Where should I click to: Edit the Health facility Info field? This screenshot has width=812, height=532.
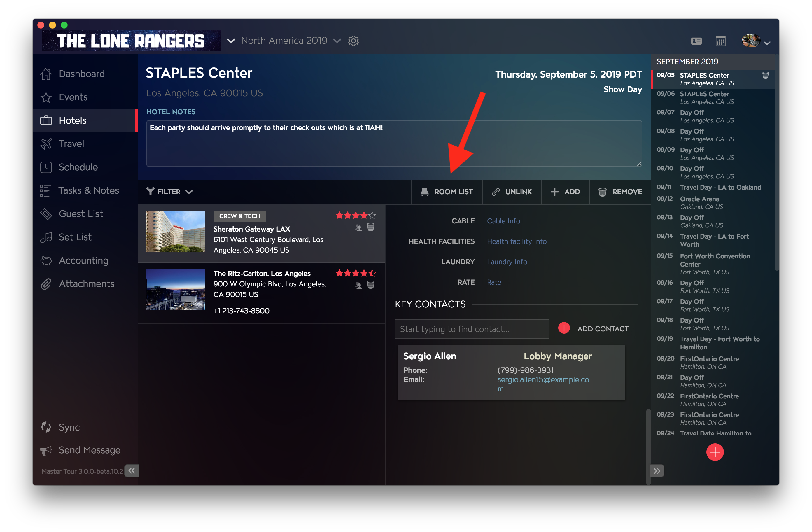click(517, 241)
